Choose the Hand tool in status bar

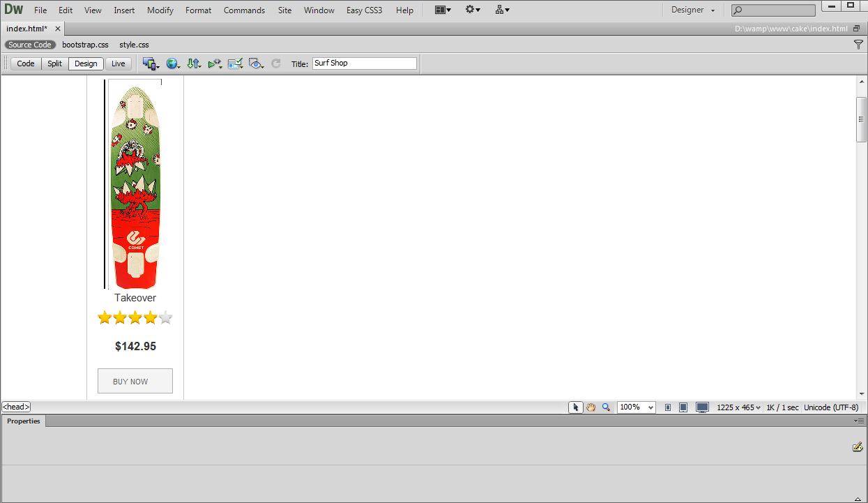(591, 407)
